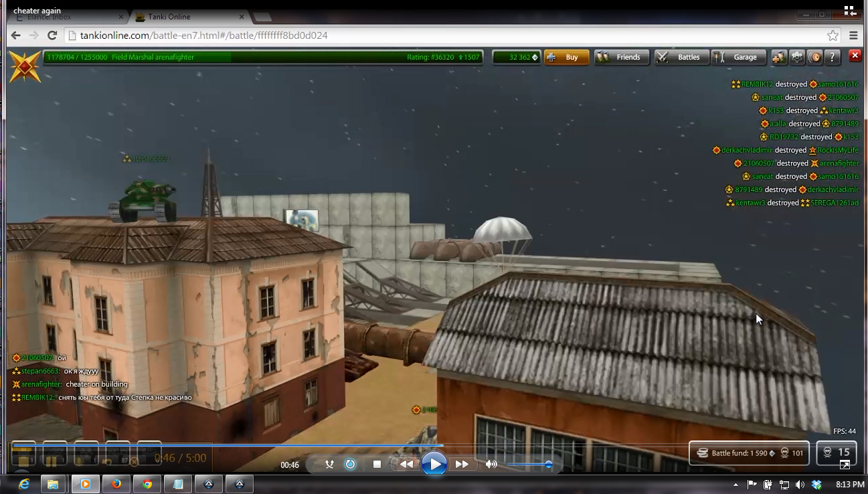Click the power plug tray icon
Image resolution: width=868 pixels, height=494 pixels.
(768, 485)
